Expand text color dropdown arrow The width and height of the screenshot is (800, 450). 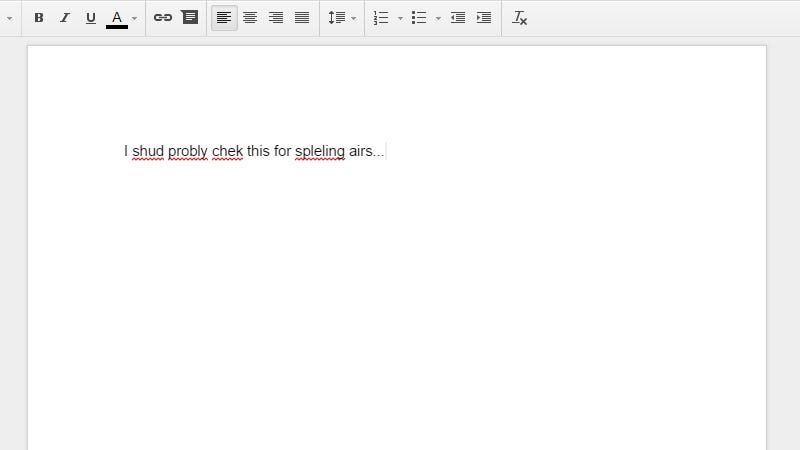coord(134,18)
